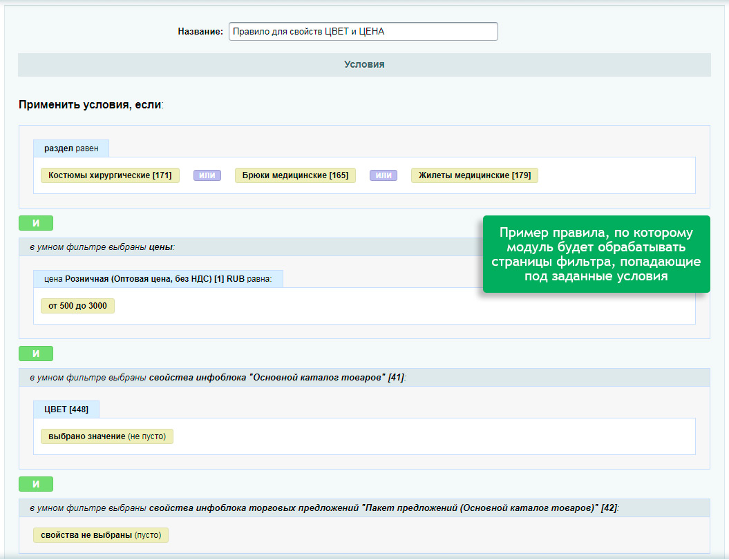Click the green 'Пример правила' hint callout
This screenshot has width=729, height=560.
click(x=596, y=254)
